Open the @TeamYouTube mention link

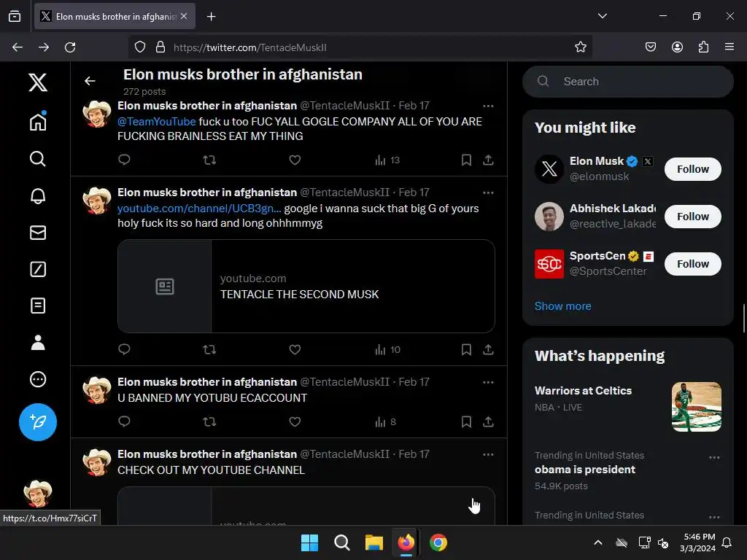click(157, 122)
